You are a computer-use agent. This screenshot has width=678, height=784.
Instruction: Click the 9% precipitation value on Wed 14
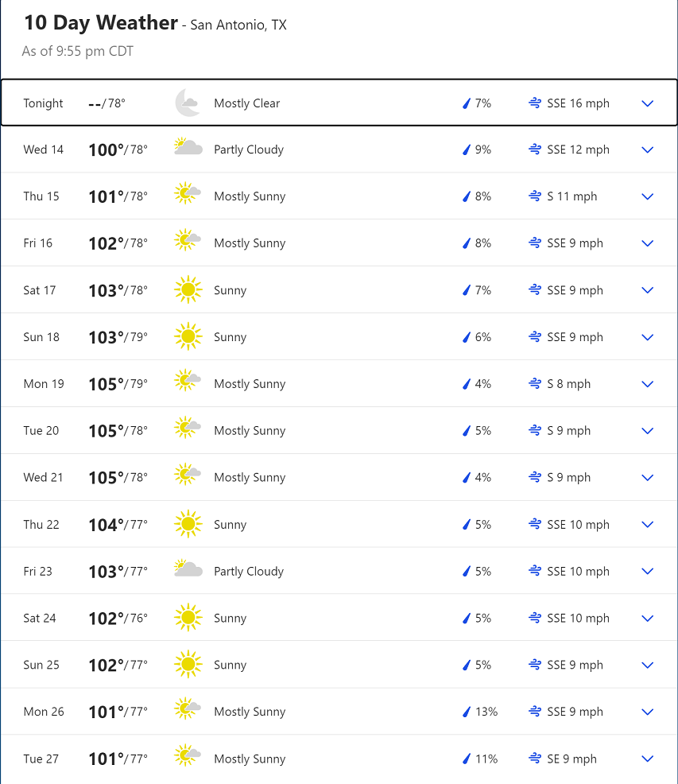click(483, 149)
